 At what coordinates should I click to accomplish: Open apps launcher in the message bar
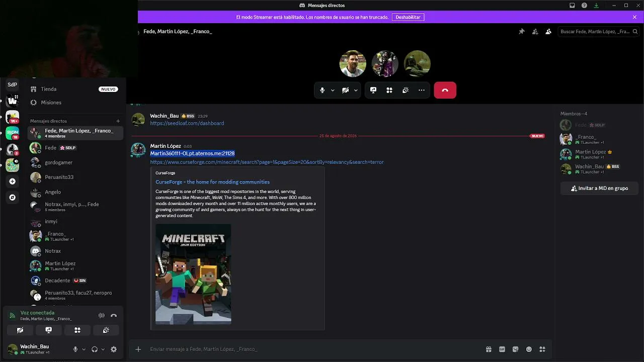542,349
